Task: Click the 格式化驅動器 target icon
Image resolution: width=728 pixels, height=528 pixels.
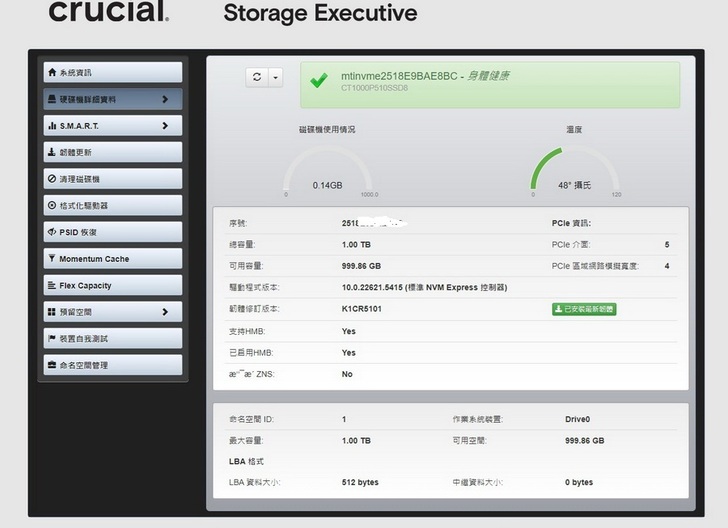Action: click(x=52, y=206)
